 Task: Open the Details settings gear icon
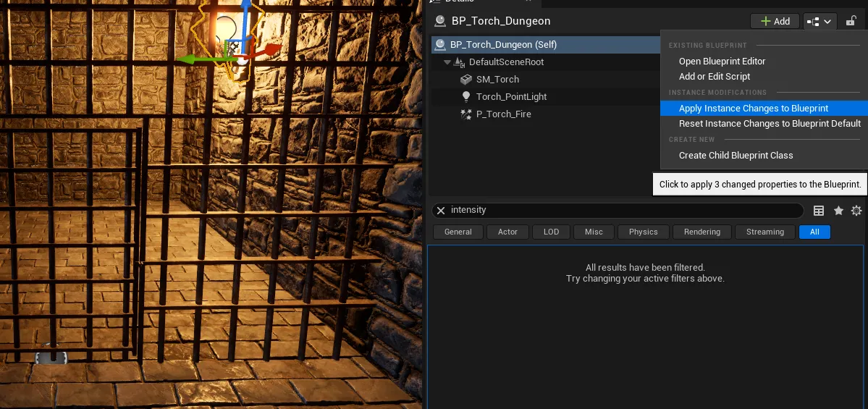(856, 211)
